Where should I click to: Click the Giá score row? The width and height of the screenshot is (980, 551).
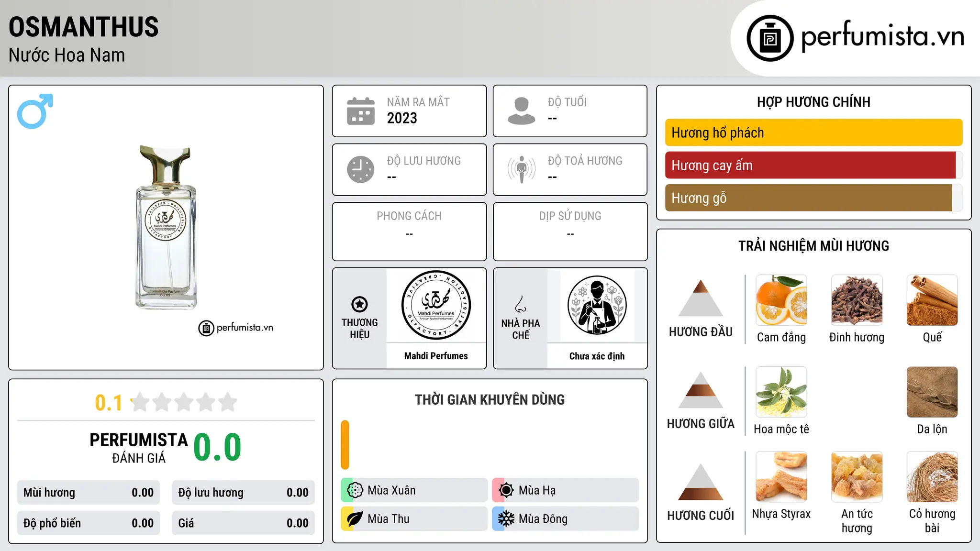click(243, 523)
